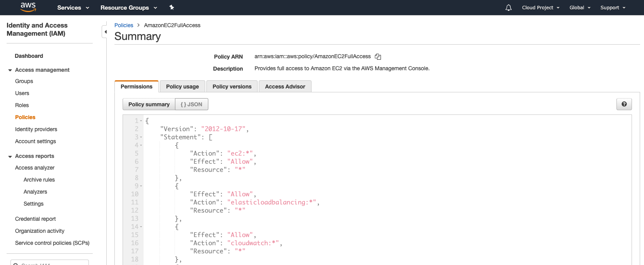
Task: Collapse the Access management section
Action: pyautogui.click(x=10, y=70)
